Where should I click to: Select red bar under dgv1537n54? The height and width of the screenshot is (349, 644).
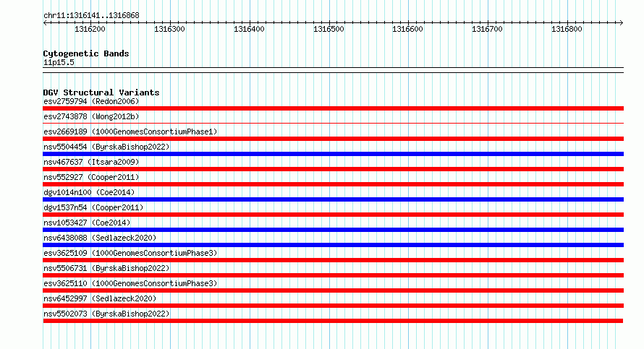pos(333,215)
